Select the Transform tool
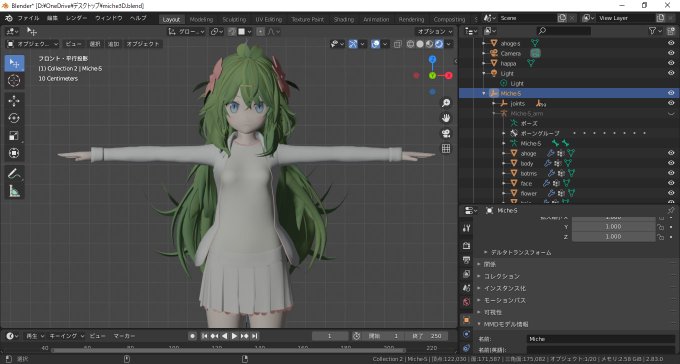Image resolution: width=680 pixels, height=364 pixels. [14, 153]
